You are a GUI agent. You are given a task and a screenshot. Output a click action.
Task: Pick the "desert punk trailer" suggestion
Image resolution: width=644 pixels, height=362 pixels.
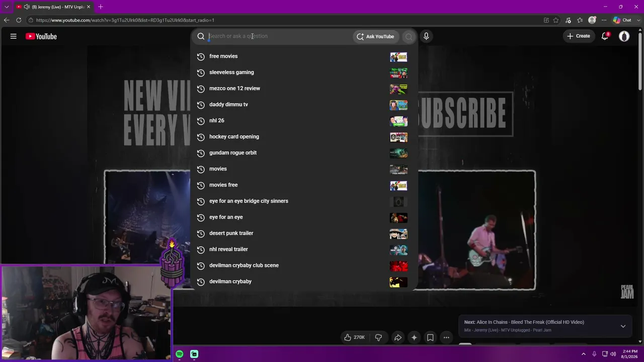tap(304, 233)
